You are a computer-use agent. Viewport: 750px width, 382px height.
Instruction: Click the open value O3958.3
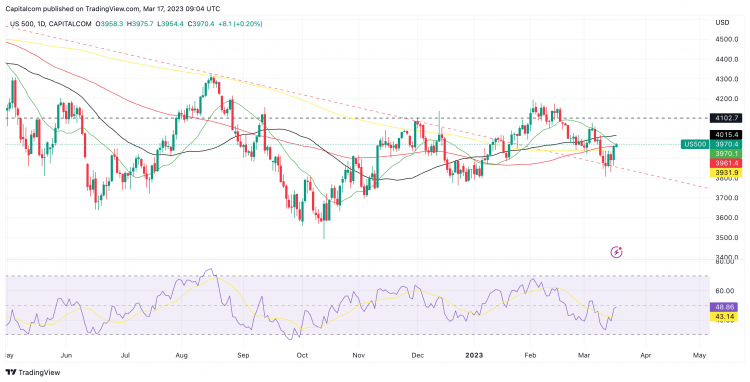coord(110,23)
